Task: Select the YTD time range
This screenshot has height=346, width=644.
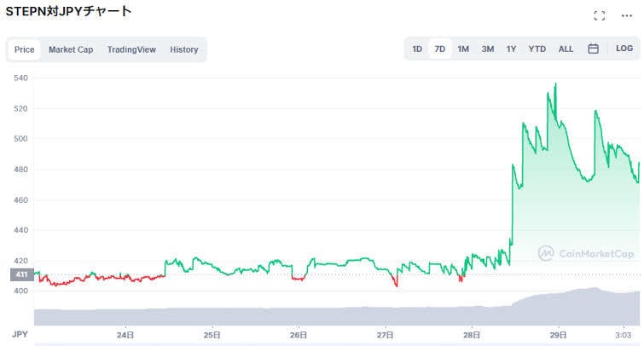Action: click(537, 49)
